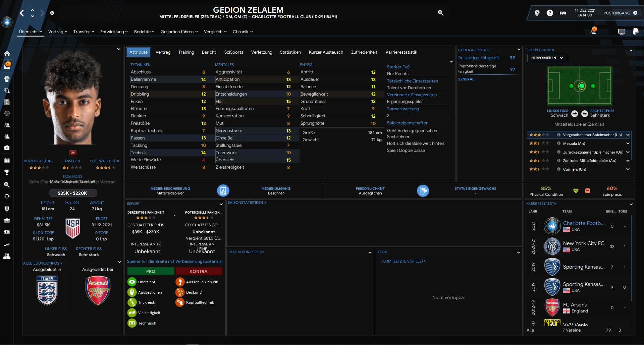
Task: Click the POSTEINGANG continue button
Action: (x=620, y=13)
